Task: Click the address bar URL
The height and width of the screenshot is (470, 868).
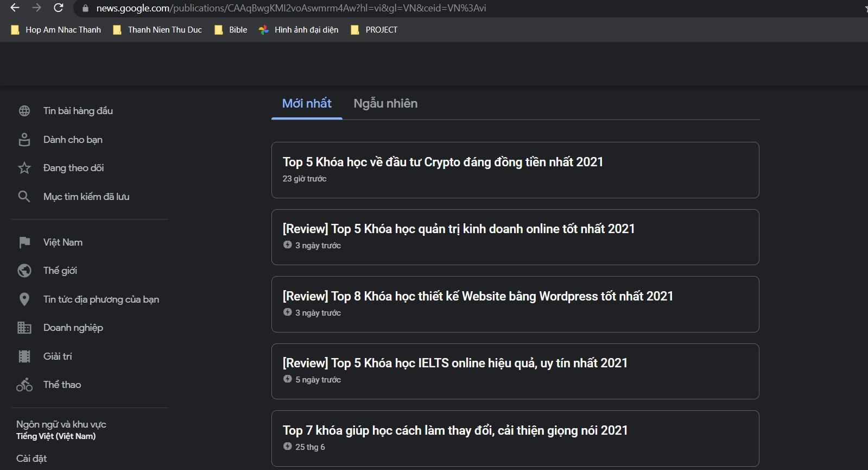Action: (291, 8)
